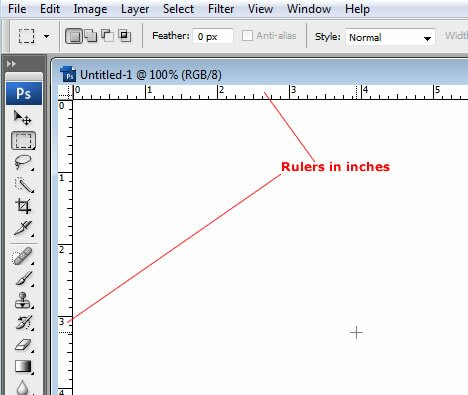Viewport: 468px width, 395px height.
Task: Select the History Brush tool
Action: point(24,323)
